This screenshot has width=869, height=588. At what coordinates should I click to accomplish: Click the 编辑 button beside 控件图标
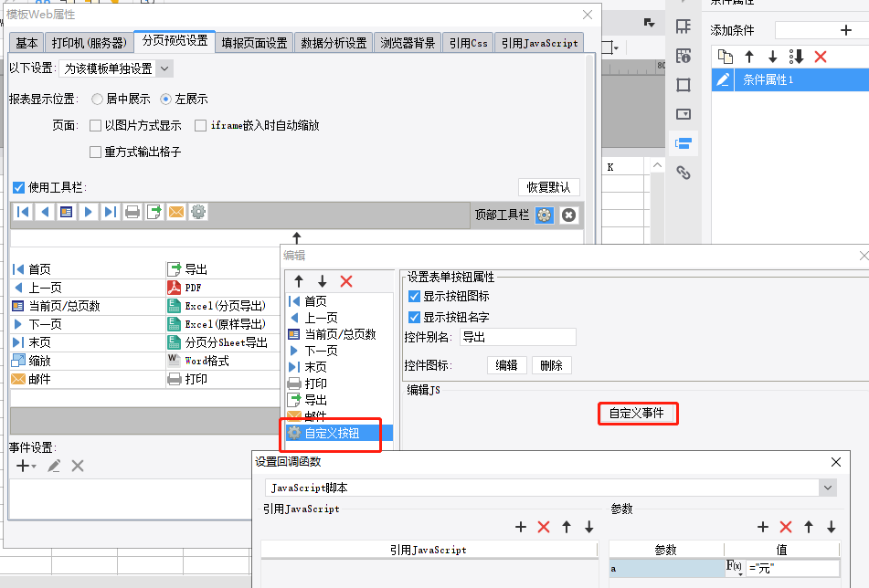(506, 365)
